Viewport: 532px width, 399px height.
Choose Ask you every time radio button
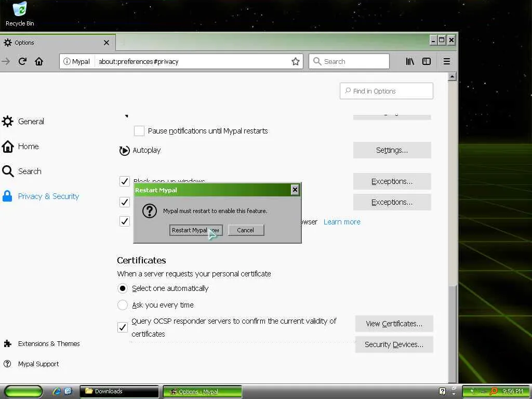click(x=123, y=305)
